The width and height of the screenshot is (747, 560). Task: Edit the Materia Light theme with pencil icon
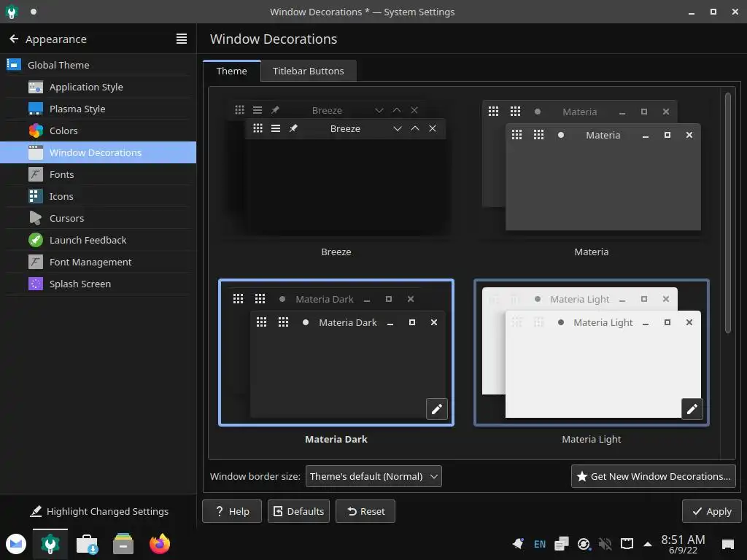coord(692,408)
